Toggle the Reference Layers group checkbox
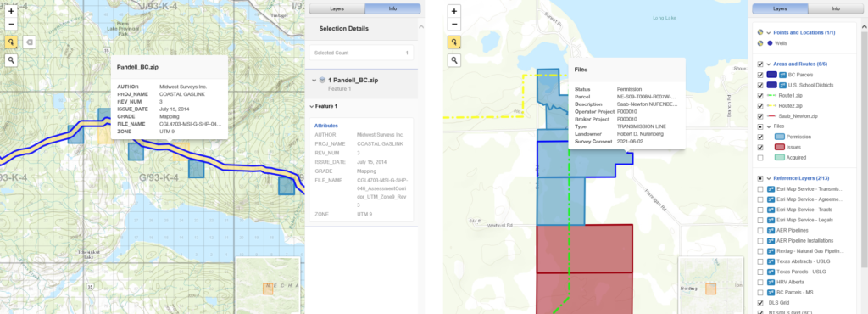This screenshot has width=868, height=314. click(760, 178)
